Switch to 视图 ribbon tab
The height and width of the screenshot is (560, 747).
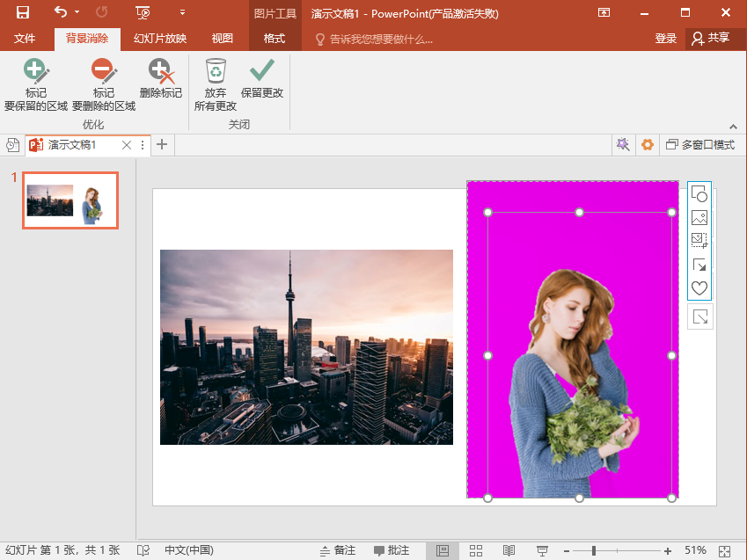[222, 38]
